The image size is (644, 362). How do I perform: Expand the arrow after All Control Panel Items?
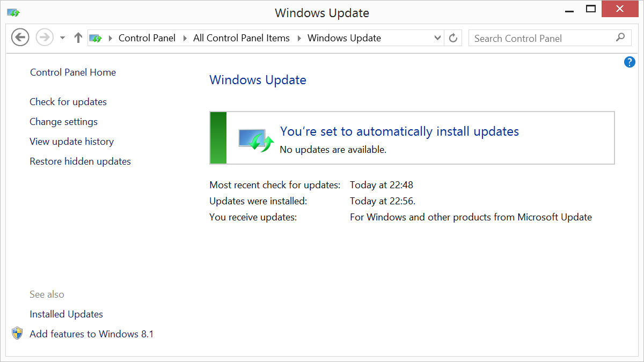(299, 38)
